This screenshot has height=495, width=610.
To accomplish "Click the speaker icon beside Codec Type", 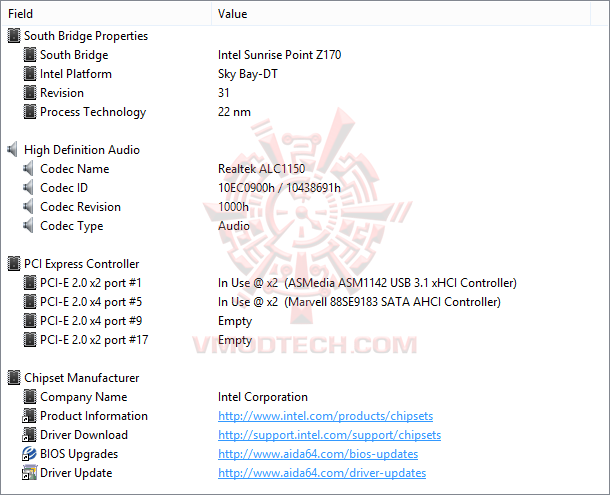I will point(28,226).
